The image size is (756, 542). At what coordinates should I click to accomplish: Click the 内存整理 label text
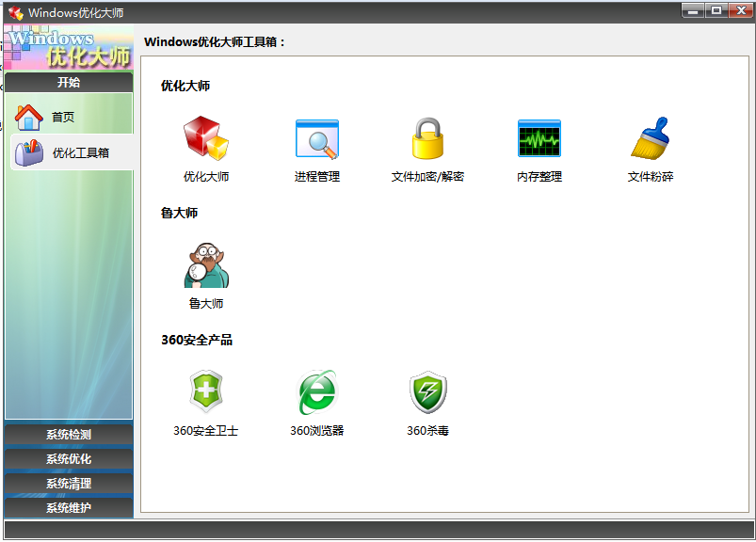click(x=539, y=177)
